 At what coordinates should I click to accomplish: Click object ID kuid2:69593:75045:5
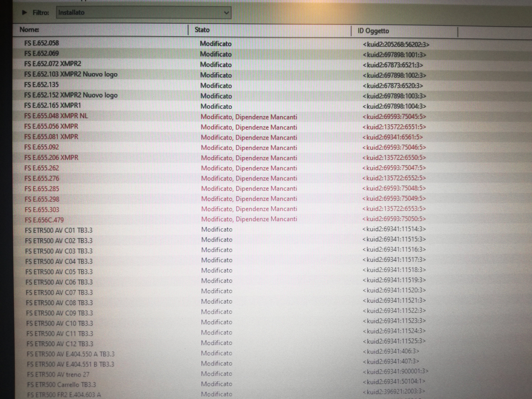(394, 117)
